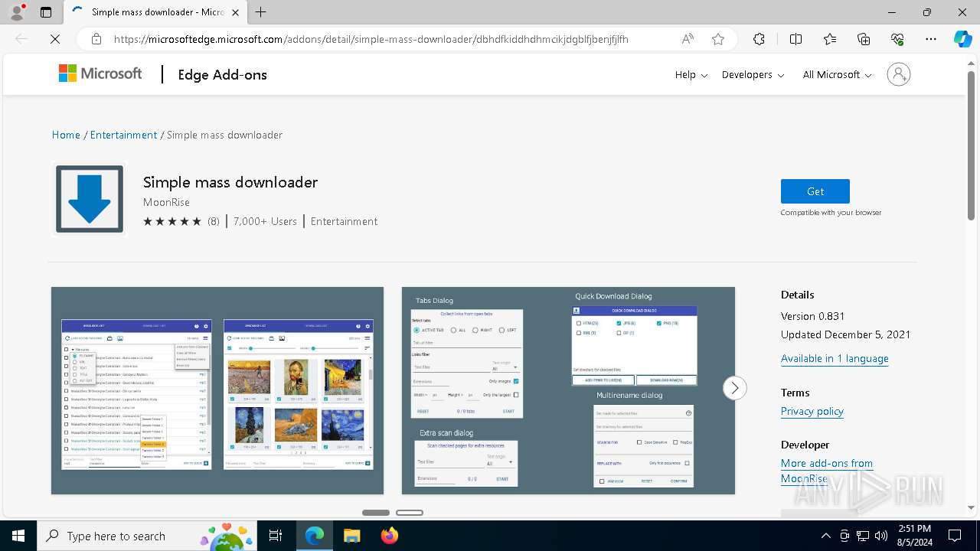This screenshot has height=551, width=980.
Task: Open the notification center
Action: pos(955,536)
